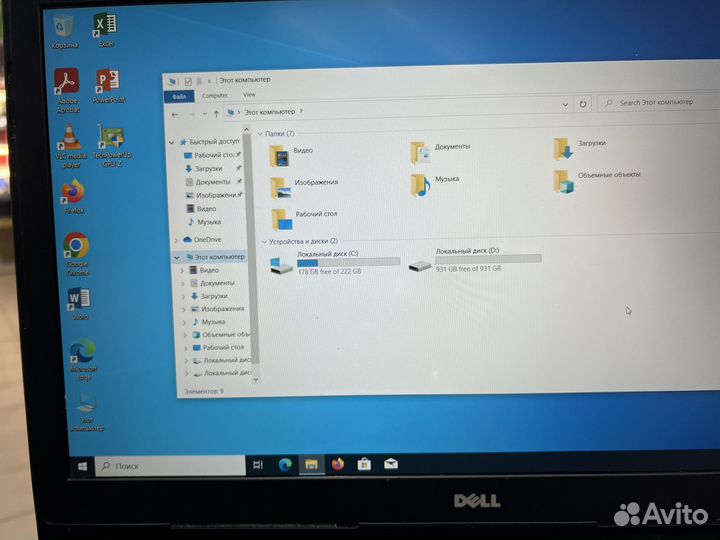The width and height of the screenshot is (720, 540).
Task: Select OneDrive in the navigation pane
Action: (202, 240)
